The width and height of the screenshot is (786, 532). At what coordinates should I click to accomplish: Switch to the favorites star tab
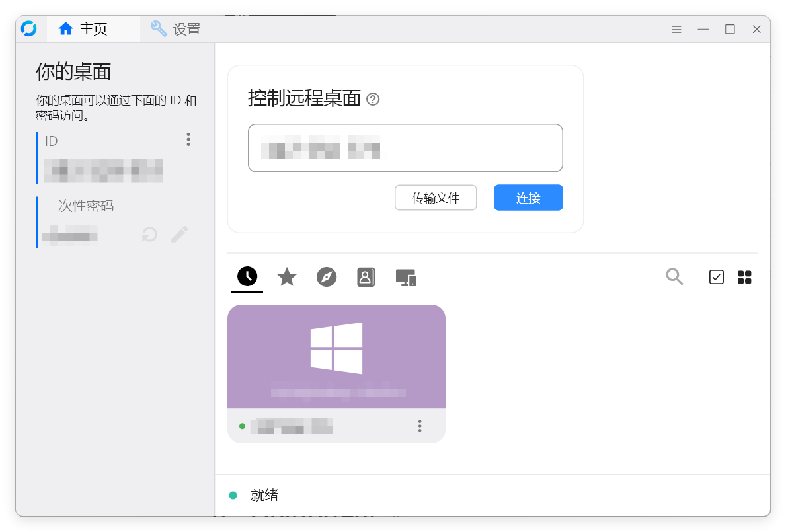tap(286, 277)
